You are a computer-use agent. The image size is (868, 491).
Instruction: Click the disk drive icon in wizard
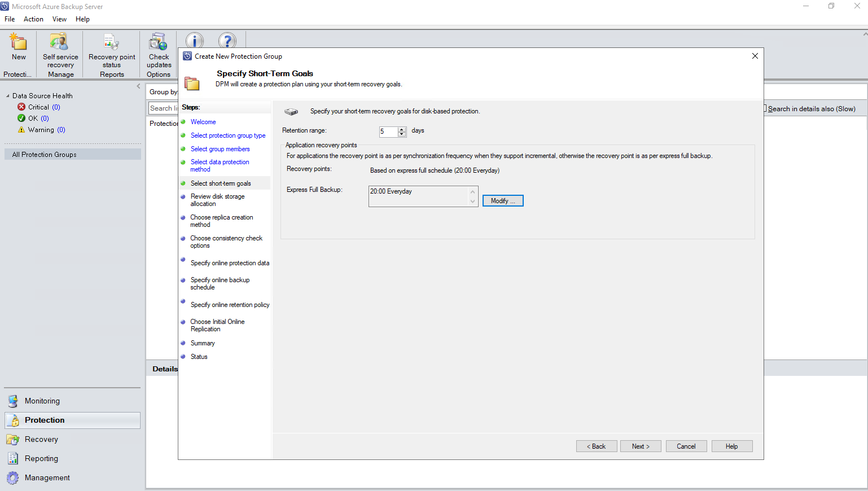(x=291, y=112)
